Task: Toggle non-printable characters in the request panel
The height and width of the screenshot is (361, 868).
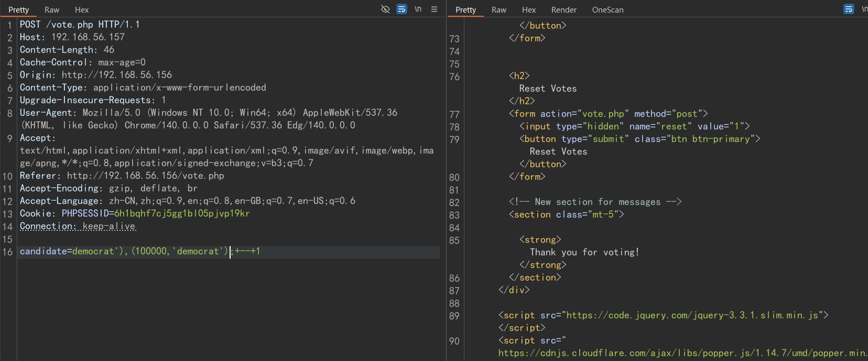Action: pos(418,9)
